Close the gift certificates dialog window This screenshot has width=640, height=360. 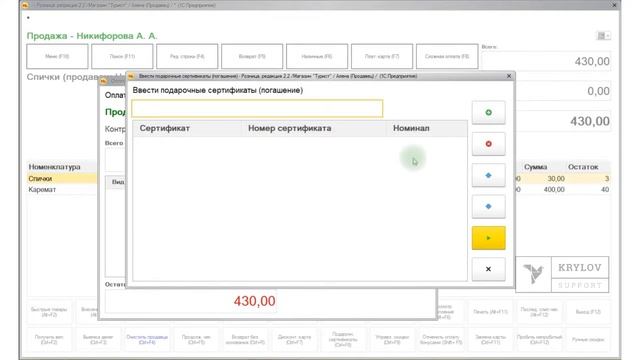tap(509, 76)
